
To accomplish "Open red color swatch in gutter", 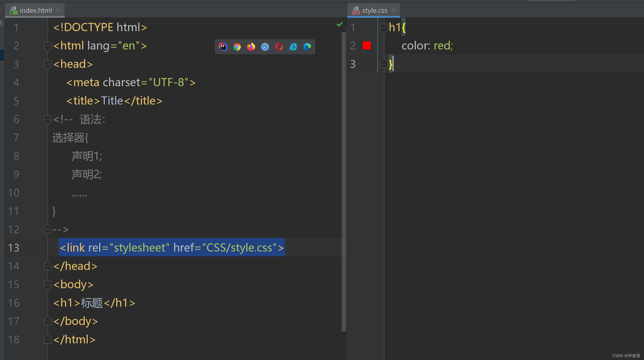I will tap(367, 46).
